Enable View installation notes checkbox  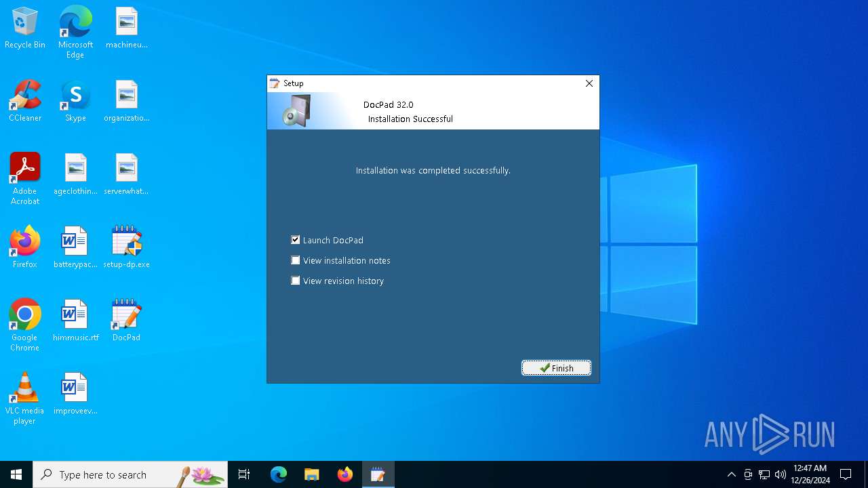[296, 260]
